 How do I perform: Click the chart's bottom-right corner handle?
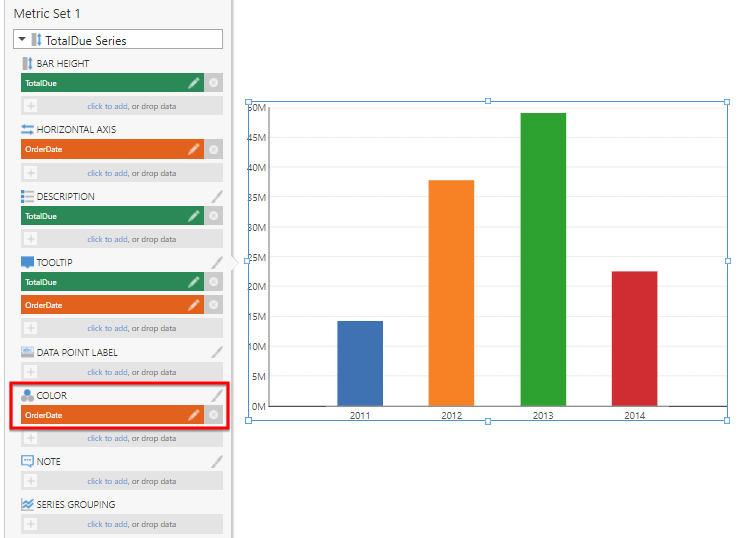click(x=727, y=420)
